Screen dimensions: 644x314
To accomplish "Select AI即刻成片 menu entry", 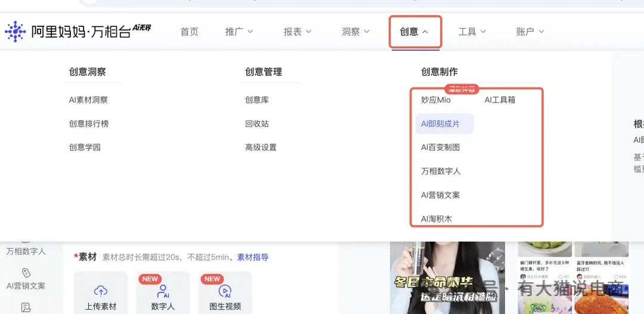I will (445, 124).
